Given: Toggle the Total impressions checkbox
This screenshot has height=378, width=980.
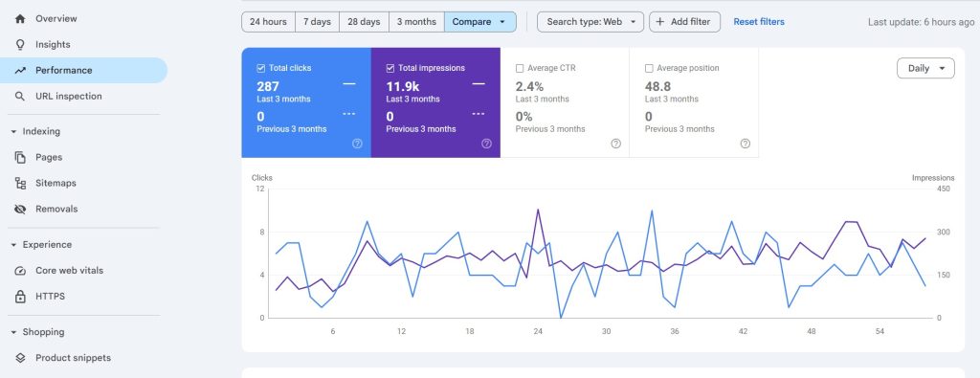Looking at the screenshot, I should click(x=390, y=68).
